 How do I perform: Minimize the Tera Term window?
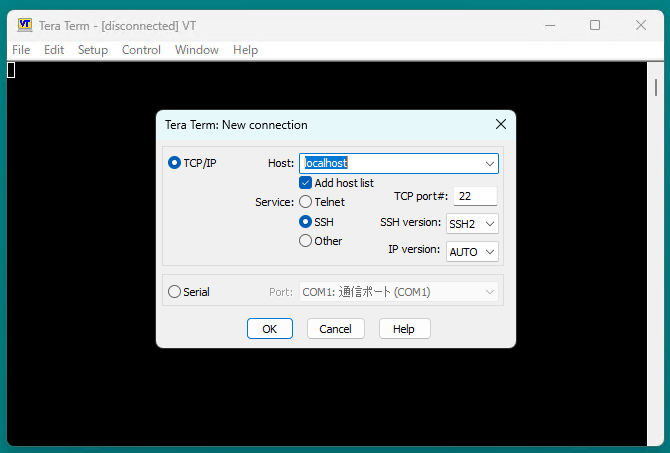tap(550, 25)
